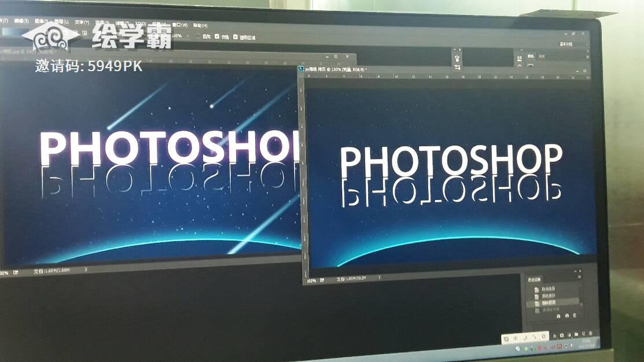The width and height of the screenshot is (644, 362).
Task: Open the 帮助(H) menu
Action: [x=200, y=25]
